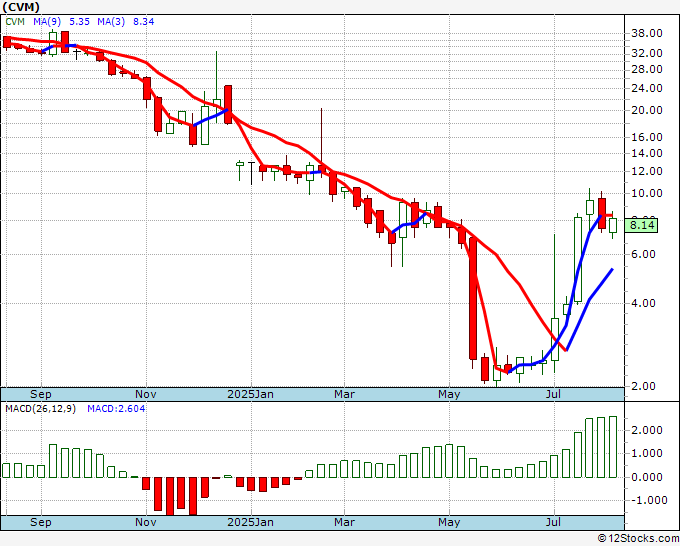
Task: Click the 2.000 MACD axis label
Action: pos(647,430)
